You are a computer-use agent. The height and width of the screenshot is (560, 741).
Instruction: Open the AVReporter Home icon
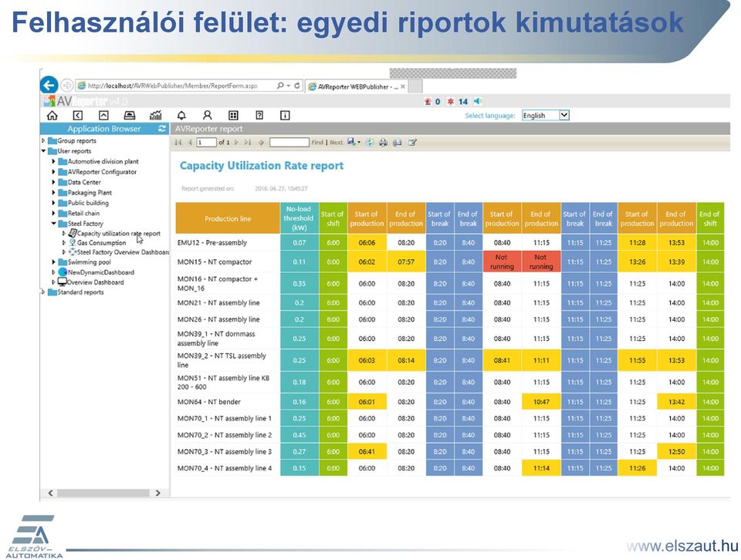tap(52, 115)
